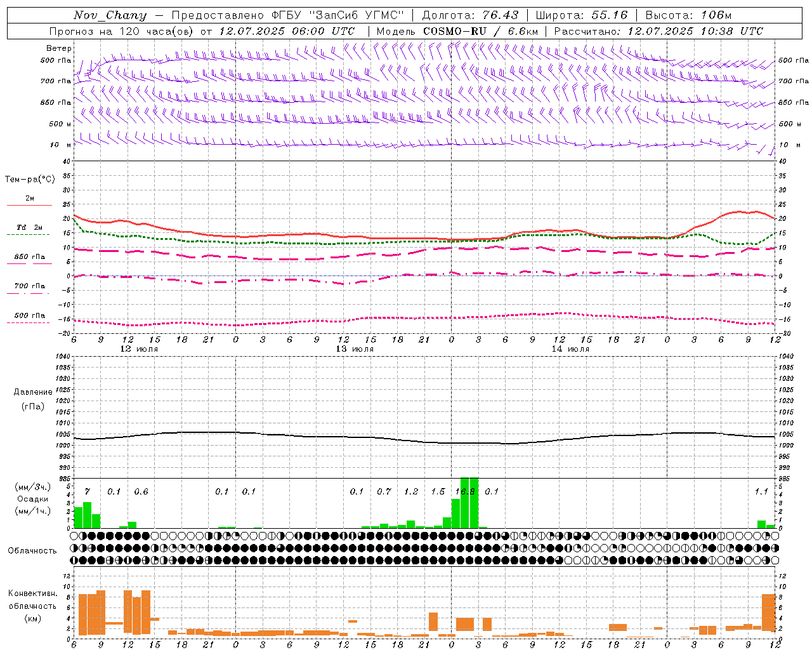Click the 'Тем-ра(°C)' temperature axis title
Viewport: 812px width, 650px height.
(x=30, y=180)
